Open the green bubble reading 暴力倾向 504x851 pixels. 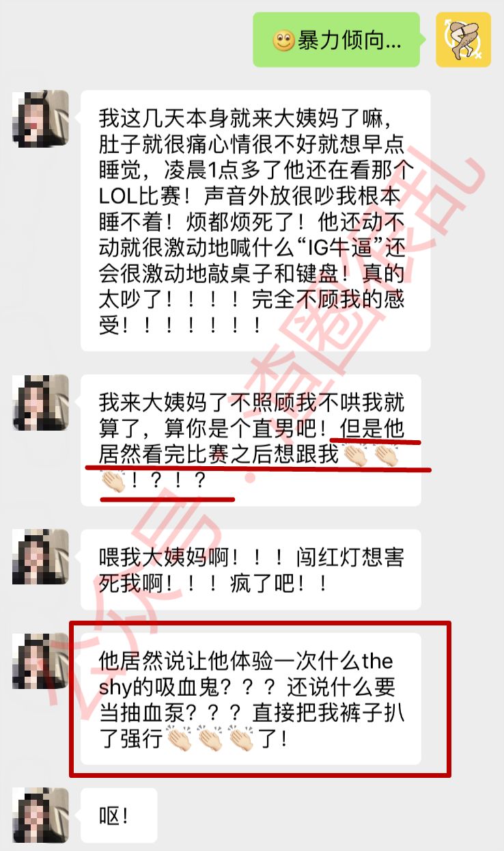click(337, 40)
